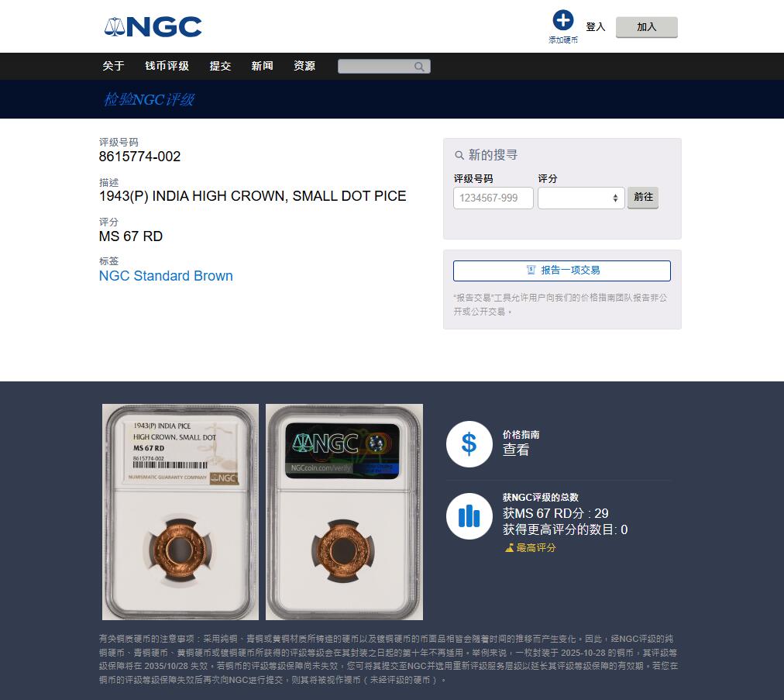784x700 pixels.
Task: Open the NGC Standard Brown label link
Action: [x=166, y=276]
